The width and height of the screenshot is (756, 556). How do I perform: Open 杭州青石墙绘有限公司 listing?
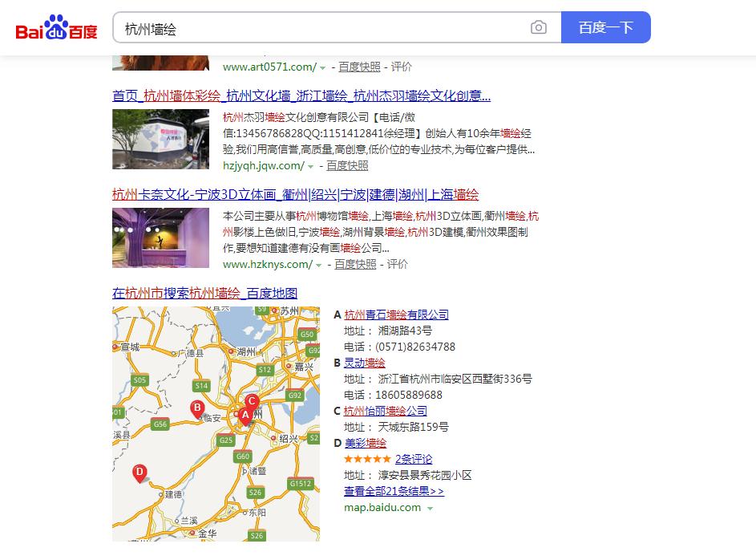click(x=396, y=315)
